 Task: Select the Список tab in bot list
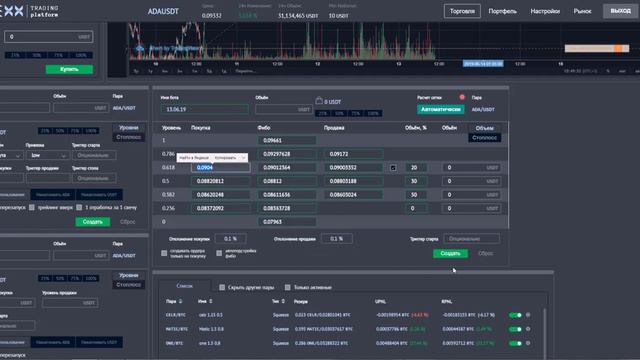184,286
